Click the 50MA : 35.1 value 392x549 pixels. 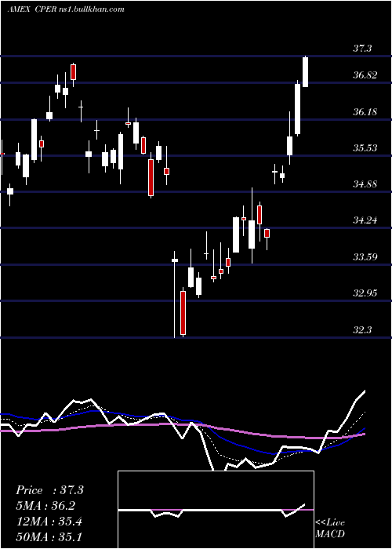click(49, 537)
